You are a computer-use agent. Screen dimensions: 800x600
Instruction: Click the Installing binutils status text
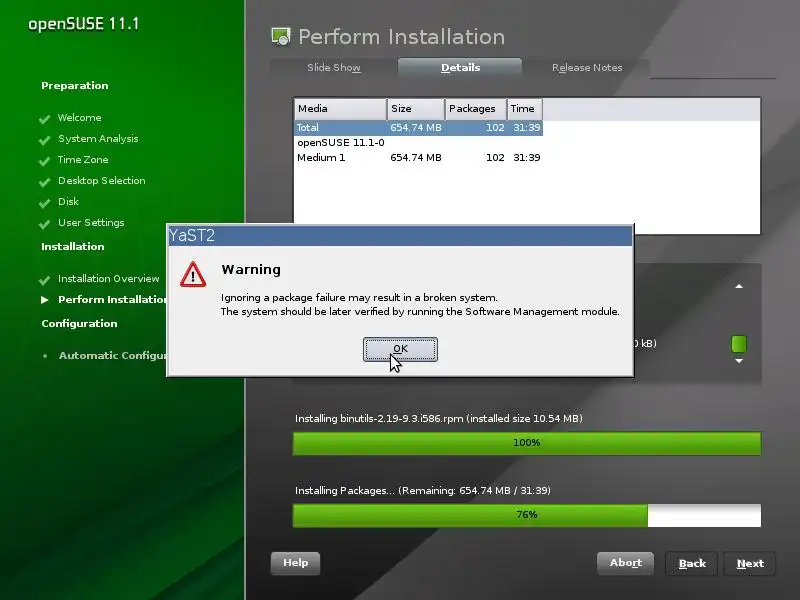(x=439, y=419)
